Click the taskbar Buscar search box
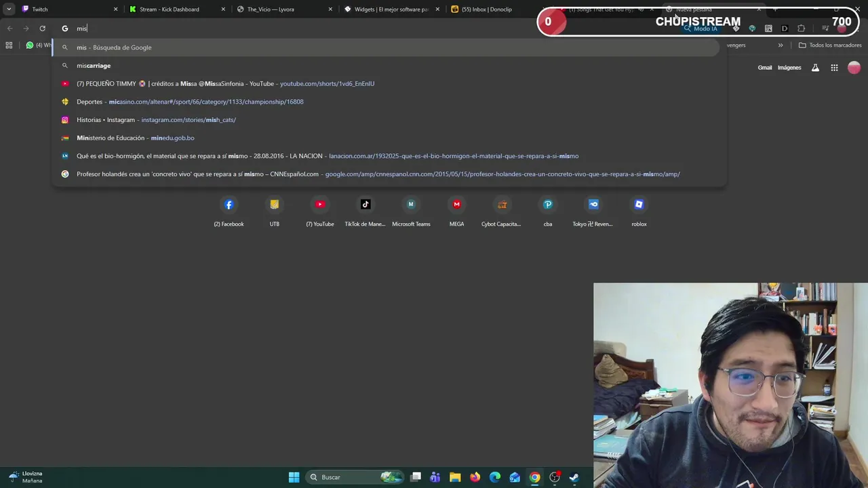The width and height of the screenshot is (868, 488). click(x=353, y=477)
